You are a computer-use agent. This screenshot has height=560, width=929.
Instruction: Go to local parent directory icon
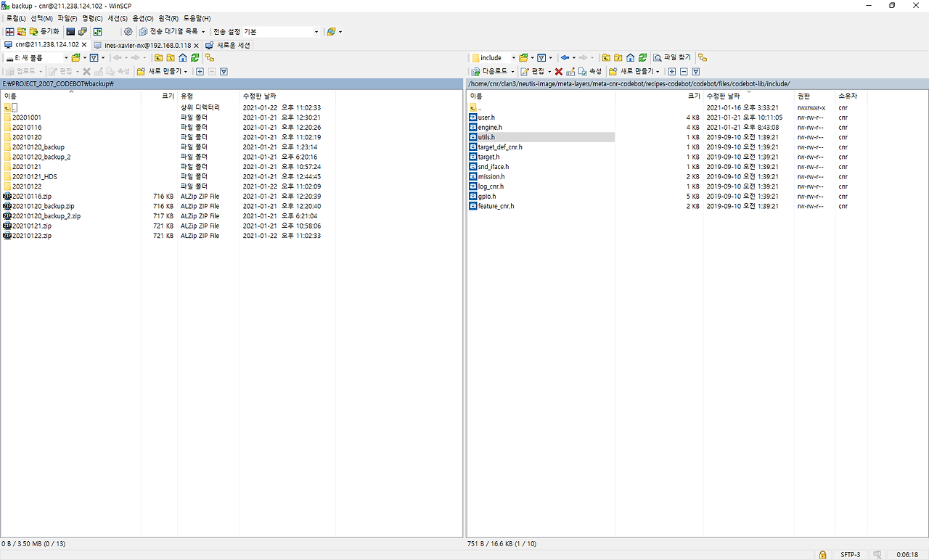click(x=158, y=58)
